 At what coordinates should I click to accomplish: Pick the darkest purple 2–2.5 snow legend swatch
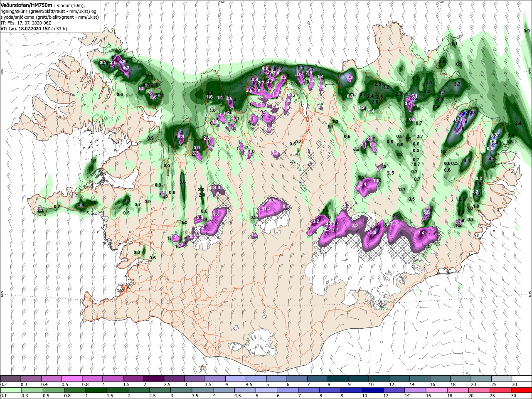pyautogui.click(x=153, y=379)
